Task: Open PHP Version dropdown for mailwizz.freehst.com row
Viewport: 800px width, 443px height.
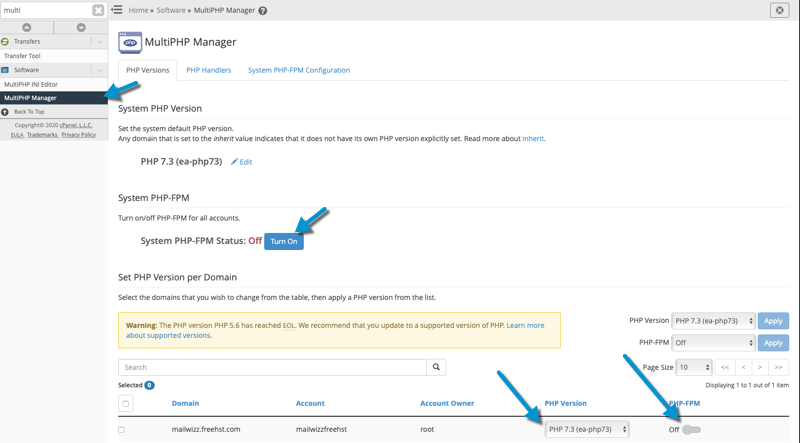Action: [x=587, y=430]
